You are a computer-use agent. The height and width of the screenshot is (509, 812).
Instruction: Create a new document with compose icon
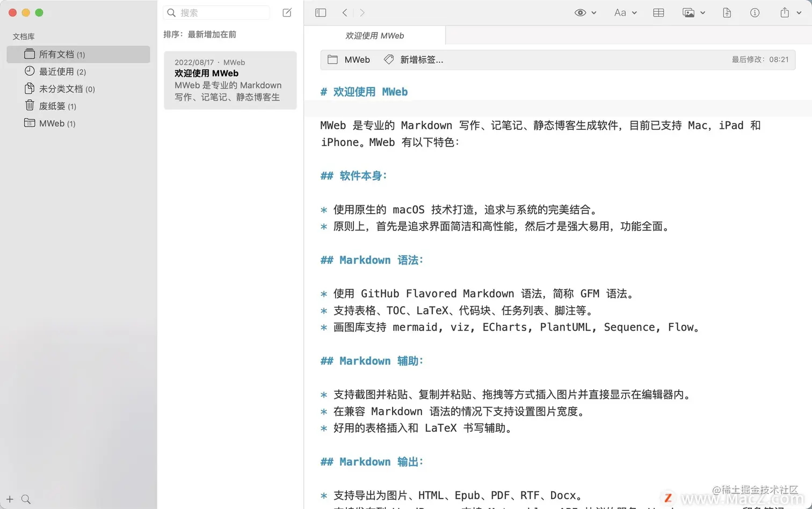tap(287, 12)
